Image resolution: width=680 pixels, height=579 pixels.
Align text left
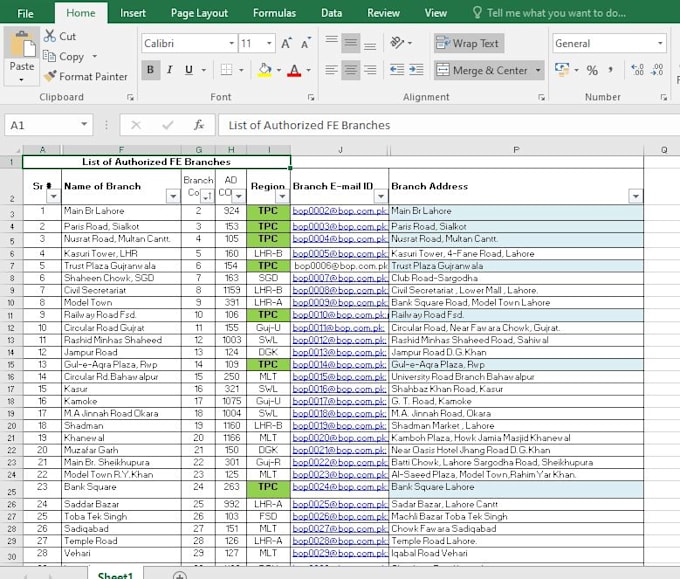pos(332,70)
